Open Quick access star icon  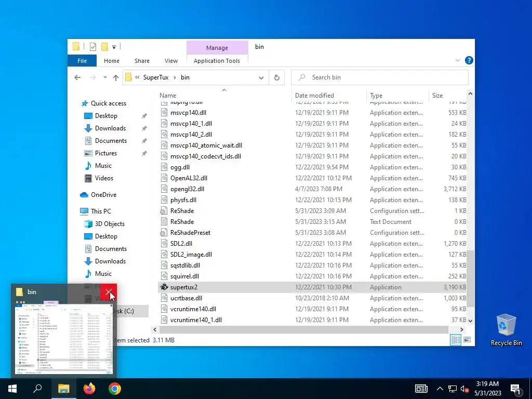(85, 103)
